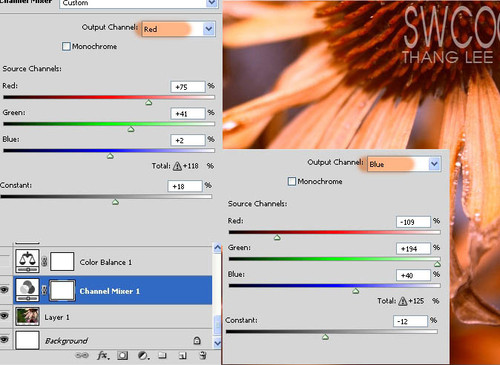The height and width of the screenshot is (365, 500).
Task: Hide the Background layer
Action: [4, 339]
